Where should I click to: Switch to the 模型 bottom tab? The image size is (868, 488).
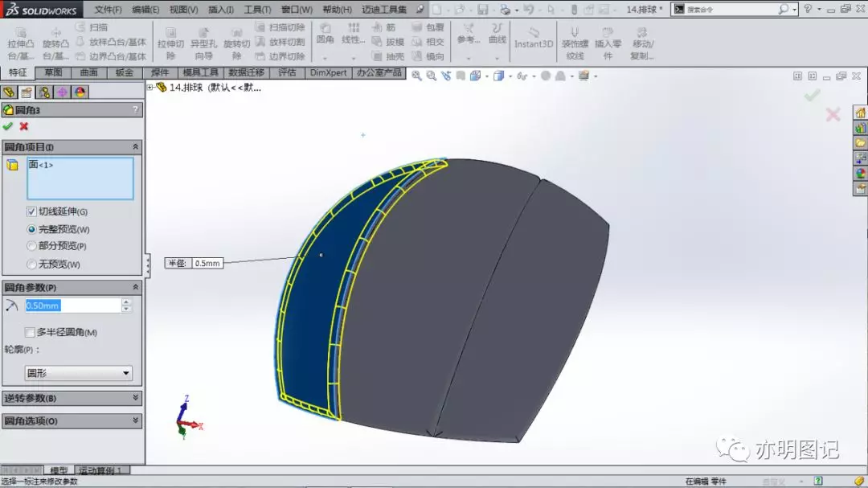point(59,470)
